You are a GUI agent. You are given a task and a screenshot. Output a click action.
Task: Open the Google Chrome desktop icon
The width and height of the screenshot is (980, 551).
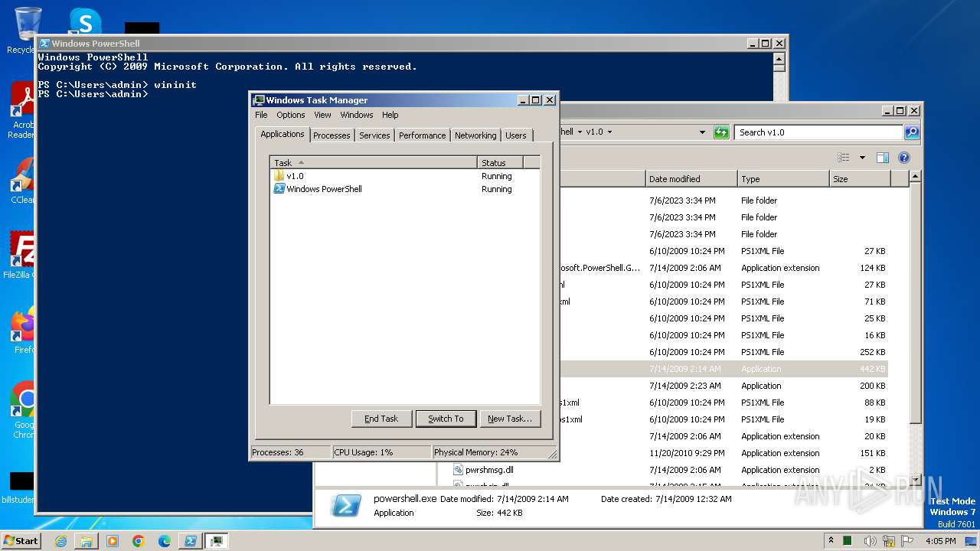pos(24,409)
